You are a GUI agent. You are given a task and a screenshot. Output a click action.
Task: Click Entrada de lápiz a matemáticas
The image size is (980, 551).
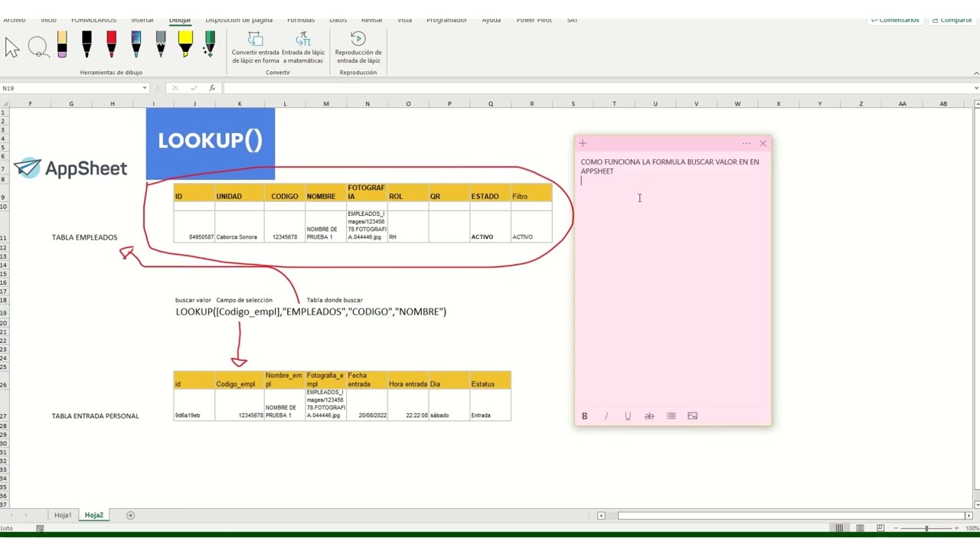click(303, 47)
